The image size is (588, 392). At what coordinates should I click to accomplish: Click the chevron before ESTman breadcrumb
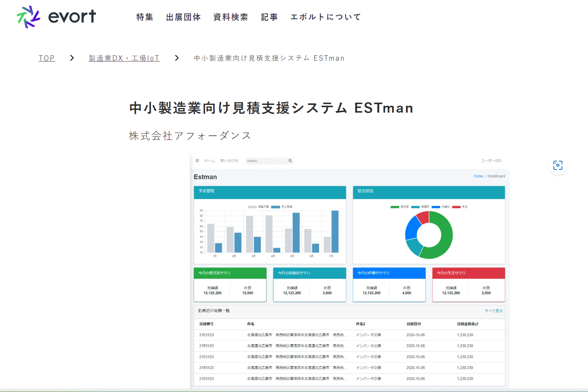(177, 58)
